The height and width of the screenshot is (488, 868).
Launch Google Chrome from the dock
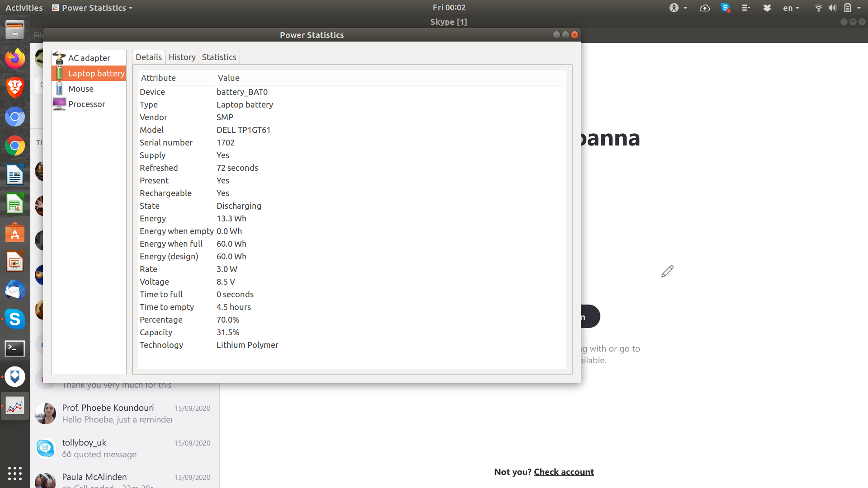coord(15,145)
